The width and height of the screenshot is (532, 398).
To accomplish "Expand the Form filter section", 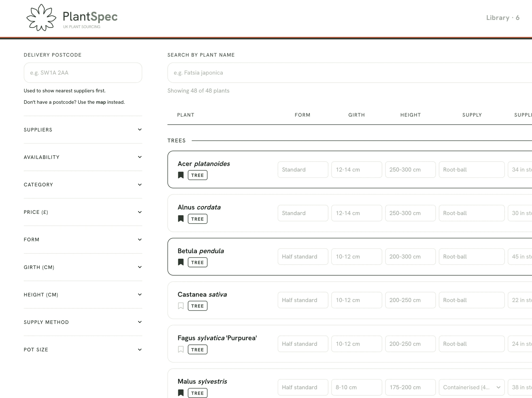I will pyautogui.click(x=83, y=240).
